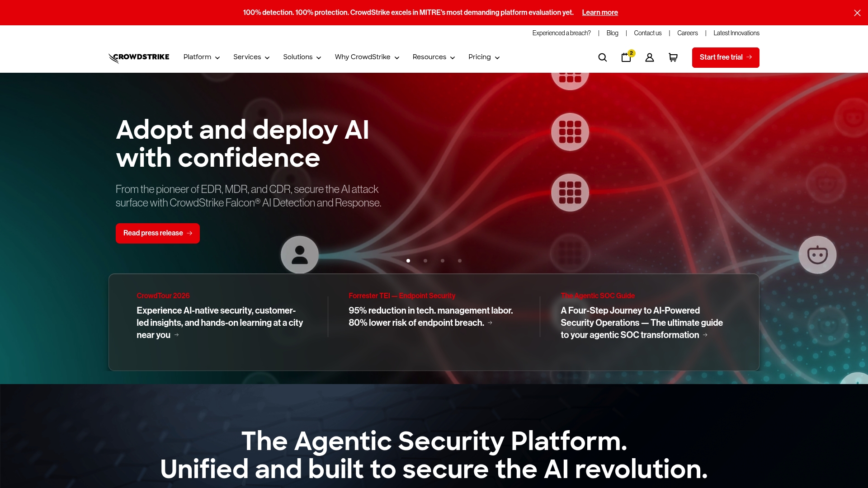868x488 pixels.
Task: Select the second carousel slide dot
Action: [425, 261]
